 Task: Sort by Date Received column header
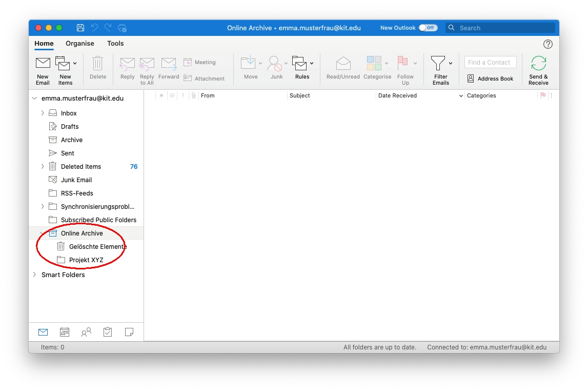(397, 96)
